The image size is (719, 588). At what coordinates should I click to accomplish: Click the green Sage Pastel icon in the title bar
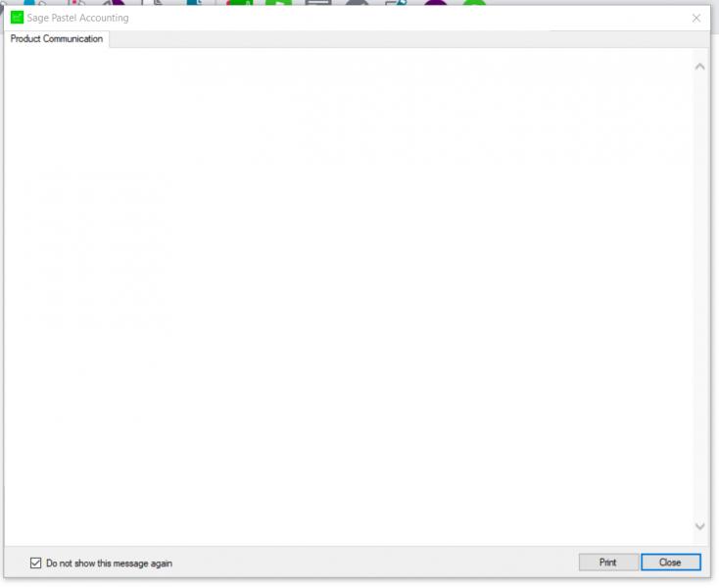[x=17, y=18]
